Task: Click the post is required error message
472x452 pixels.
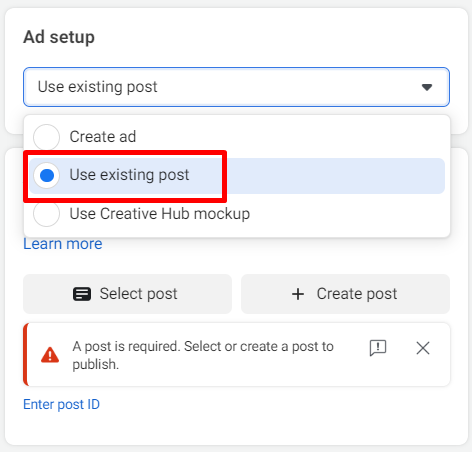Action: (x=203, y=355)
